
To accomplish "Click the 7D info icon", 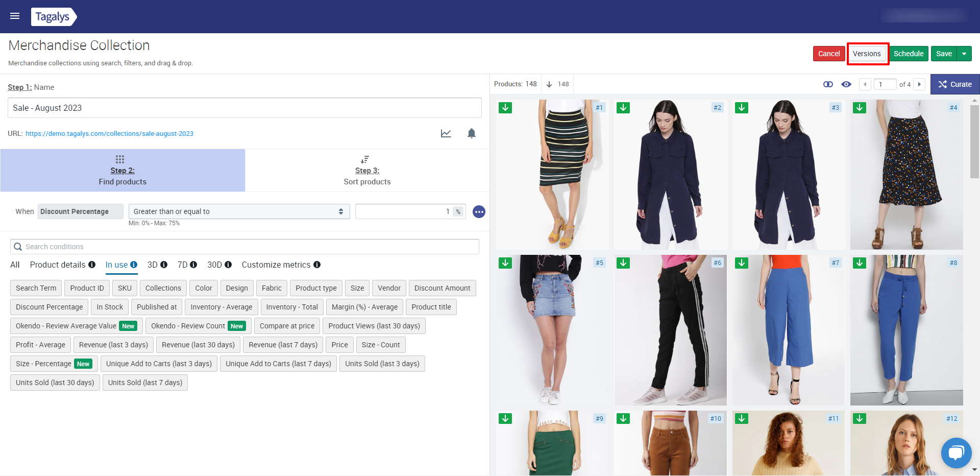I will pos(193,265).
